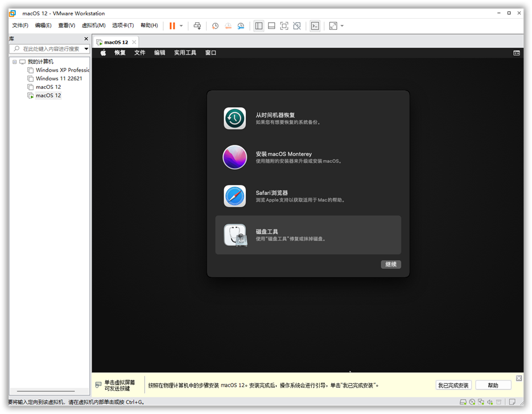Screen dimensions: 532x414
Task: Click the CD/DVD drive status icon
Action: pos(472,402)
